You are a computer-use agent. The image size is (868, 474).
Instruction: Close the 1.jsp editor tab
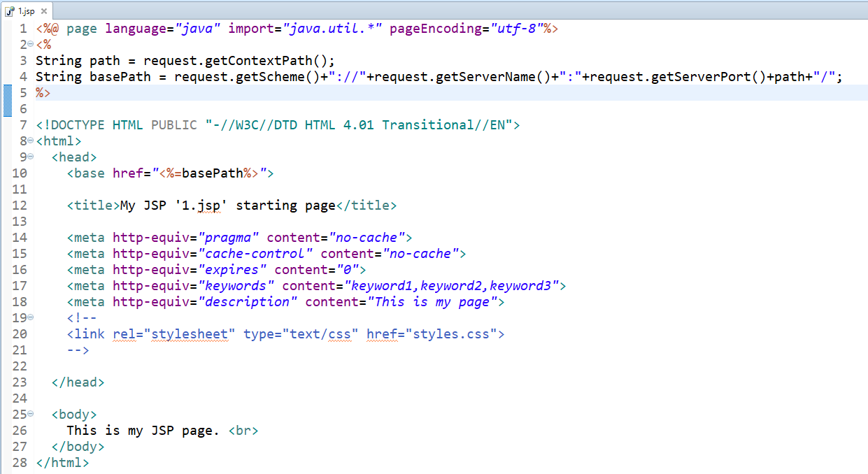44,11
